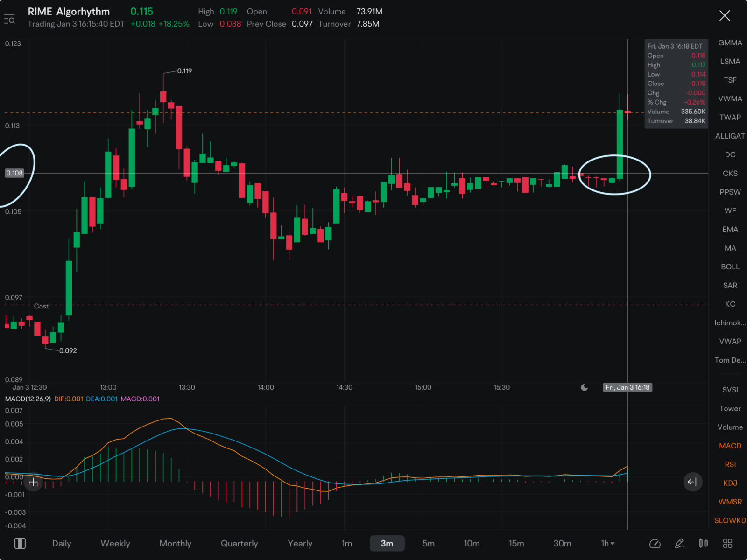
Task: Click the 0.108 price axis marker
Action: pyautogui.click(x=14, y=173)
